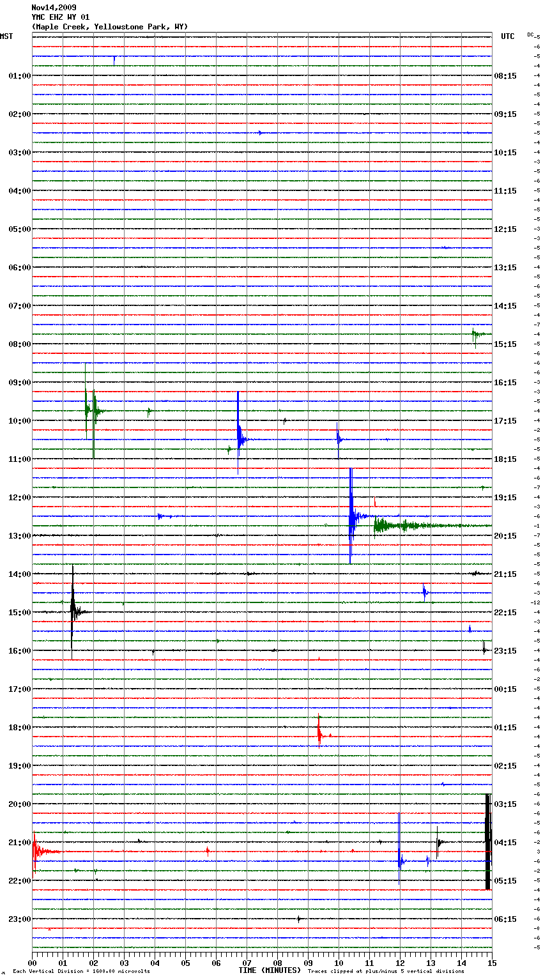The height and width of the screenshot is (980, 543).
Task: Click the 03:15 UTC row label
Action: coord(505,804)
